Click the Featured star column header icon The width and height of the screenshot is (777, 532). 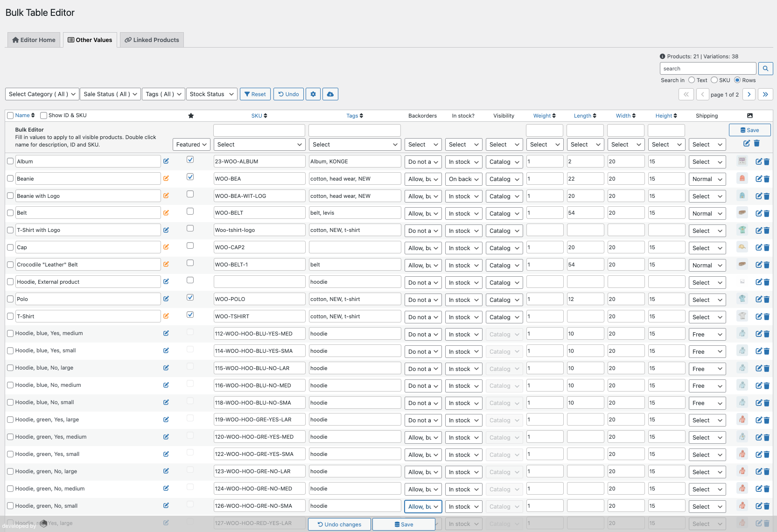pyautogui.click(x=191, y=116)
